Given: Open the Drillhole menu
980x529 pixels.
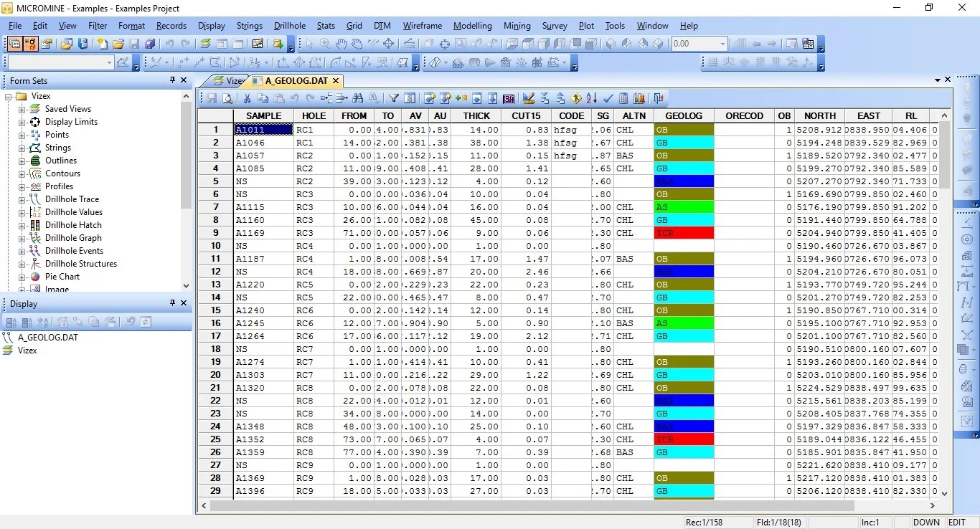Looking at the screenshot, I should 290,26.
